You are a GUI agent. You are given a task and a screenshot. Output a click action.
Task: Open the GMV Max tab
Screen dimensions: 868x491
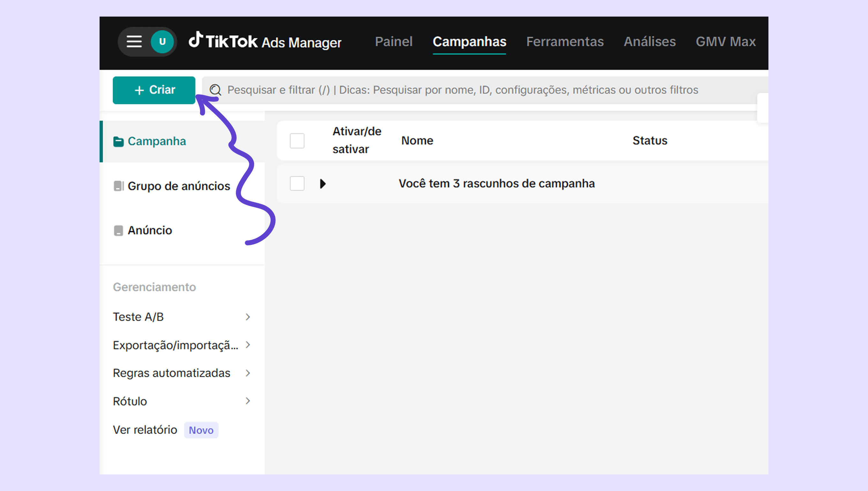tap(726, 41)
